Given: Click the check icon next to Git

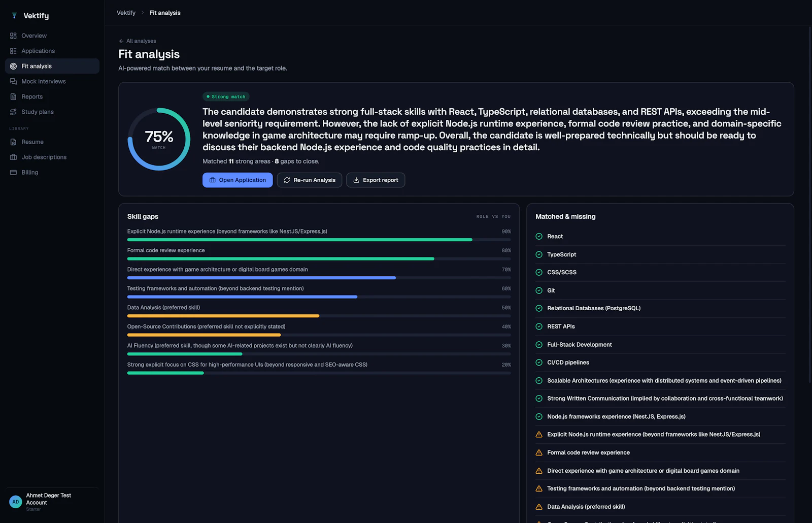Looking at the screenshot, I should click(539, 290).
